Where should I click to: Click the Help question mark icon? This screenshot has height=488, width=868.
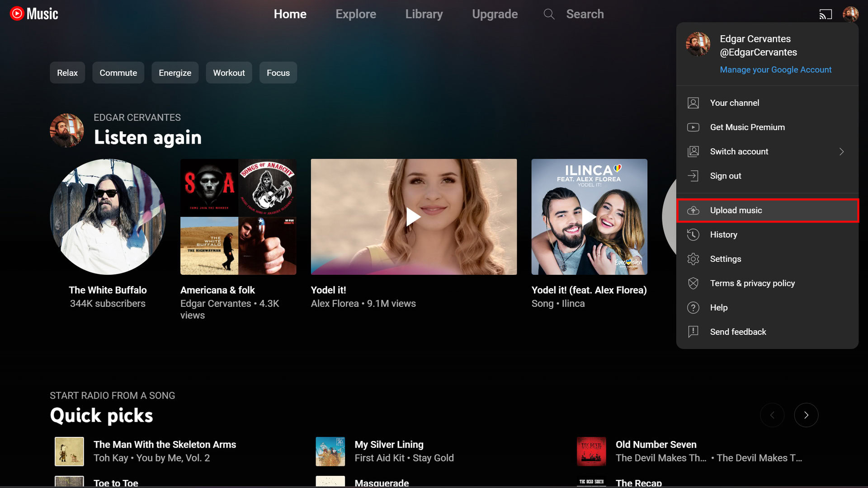693,308
